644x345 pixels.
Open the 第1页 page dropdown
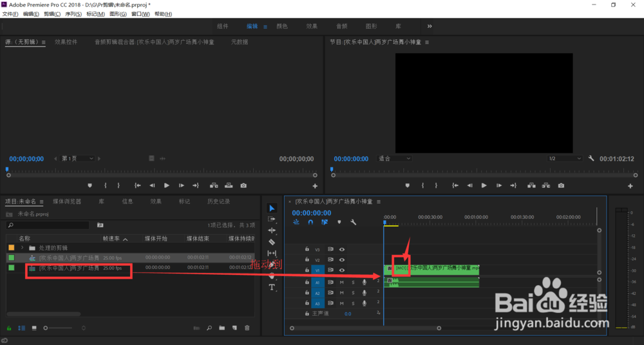pyautogui.click(x=77, y=158)
